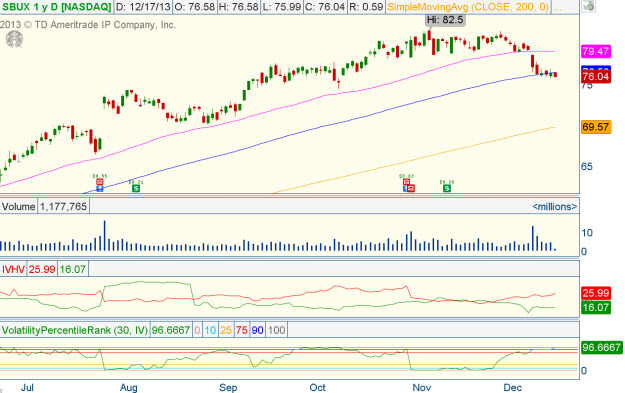Open the SimpleMovingAvg (CLOSE, 200, 0) study label

[x=468, y=7]
